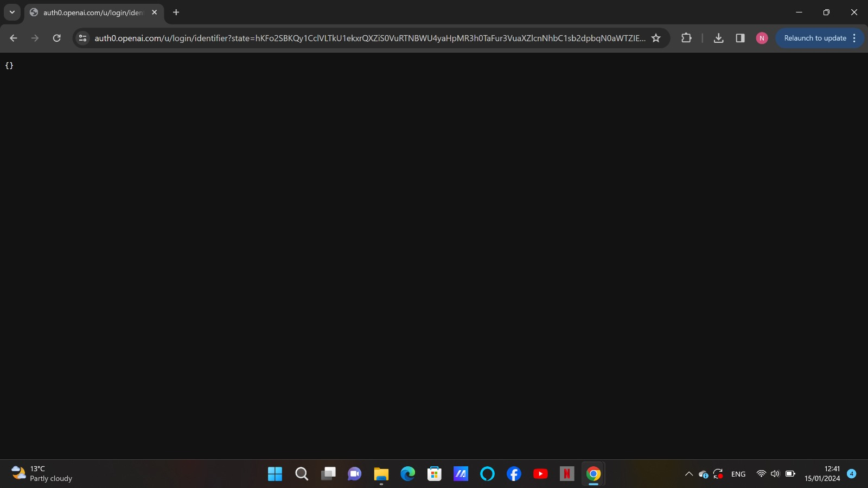868x488 pixels.
Task: View site information for auth0.openai.com
Action: 82,38
